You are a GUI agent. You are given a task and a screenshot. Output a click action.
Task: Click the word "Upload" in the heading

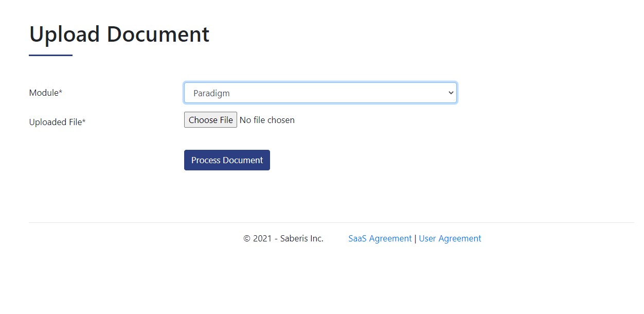64,34
